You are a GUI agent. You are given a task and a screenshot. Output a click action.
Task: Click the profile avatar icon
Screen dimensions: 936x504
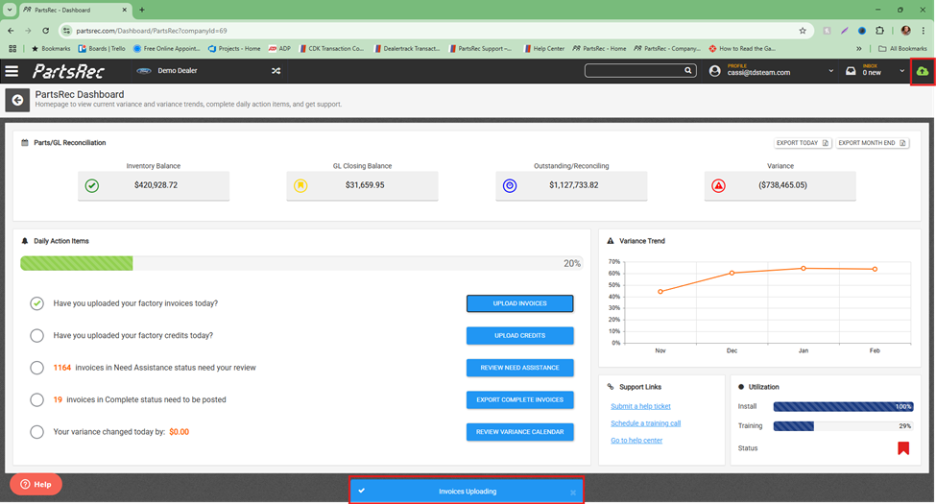click(x=715, y=71)
